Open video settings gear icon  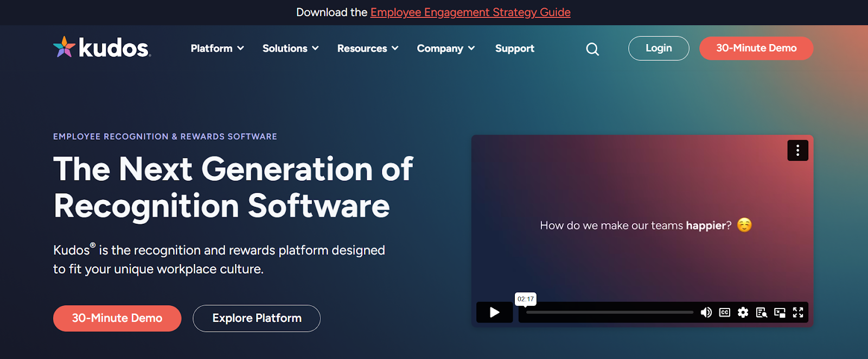(x=743, y=312)
